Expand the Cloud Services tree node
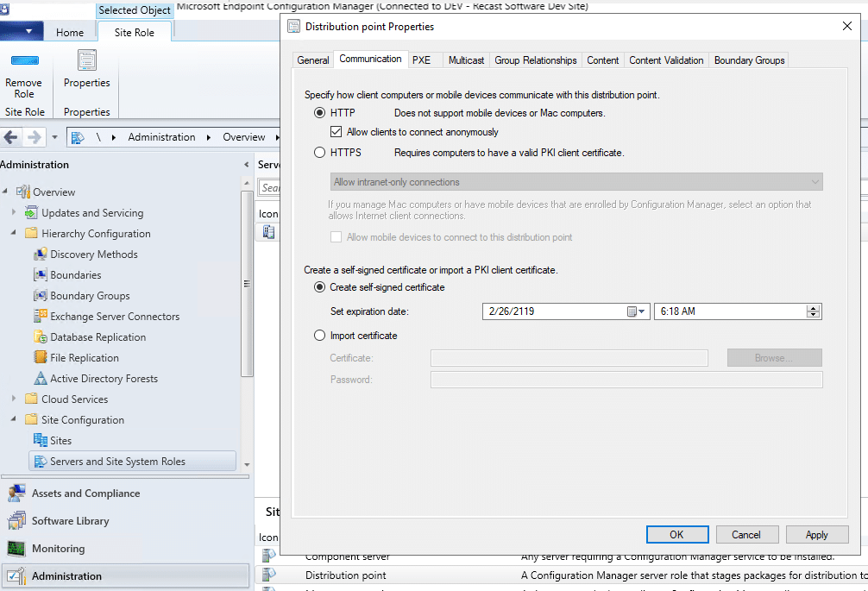Viewport: 868px width, 591px height. pos(14,399)
